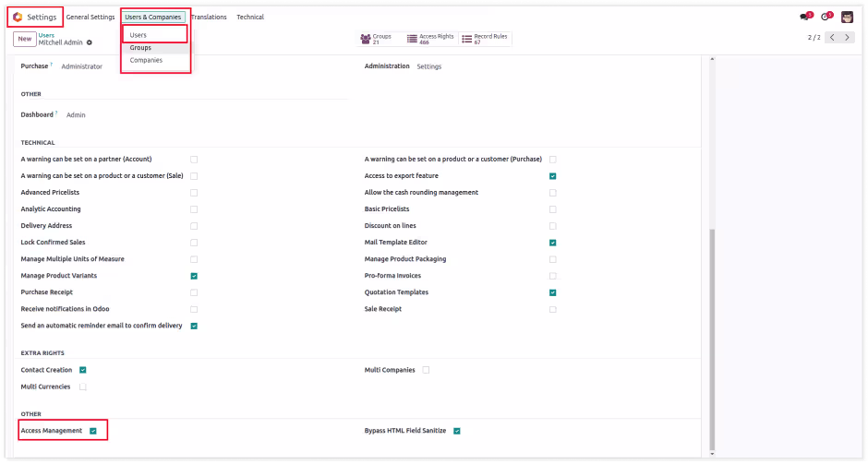Screen dimensions: 868x464
Task: Toggle Manage Product Variants checkbox
Action: point(194,276)
